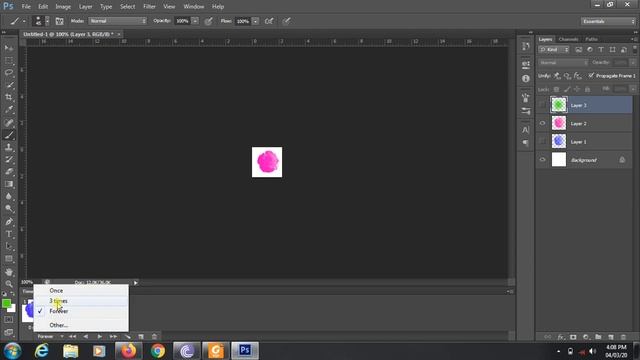Hide Layer 2 eye icon
Screen dimensions: 640x360
pos(542,123)
